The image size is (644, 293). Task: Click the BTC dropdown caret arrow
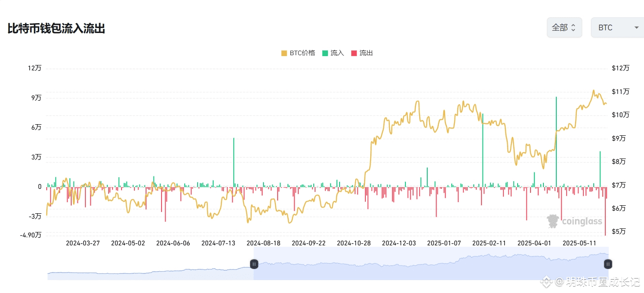tap(636, 28)
